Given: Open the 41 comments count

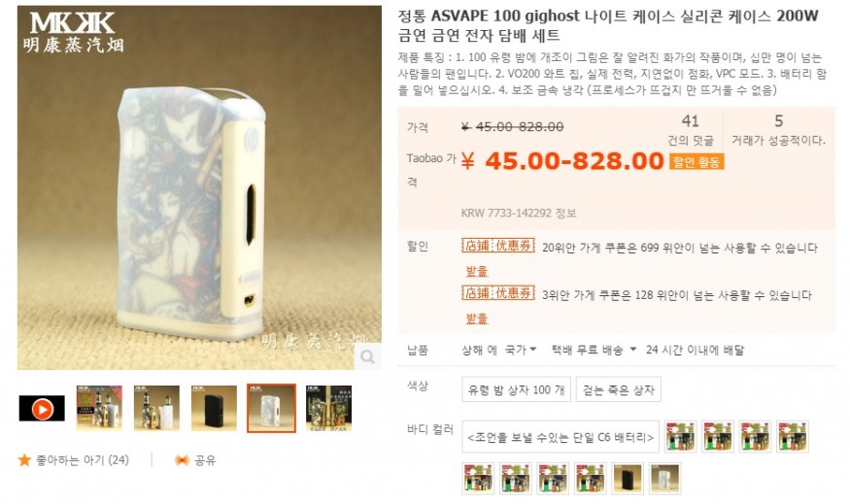Looking at the screenshot, I should coord(691,129).
